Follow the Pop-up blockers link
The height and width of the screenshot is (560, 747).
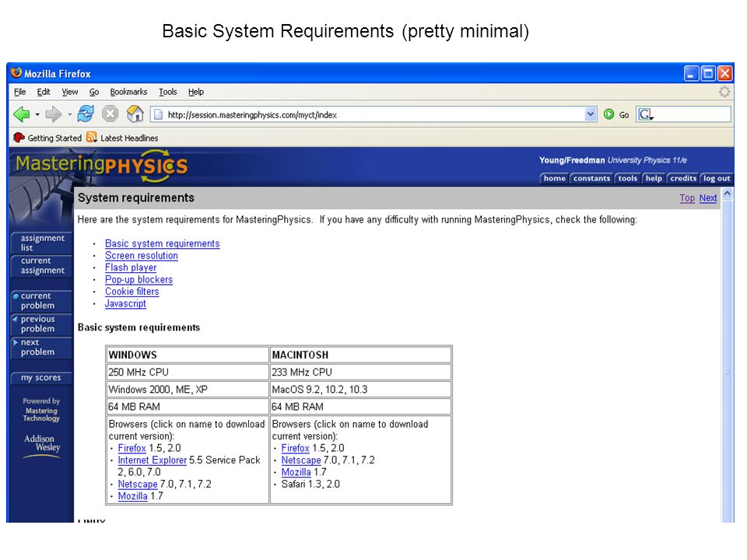[139, 279]
